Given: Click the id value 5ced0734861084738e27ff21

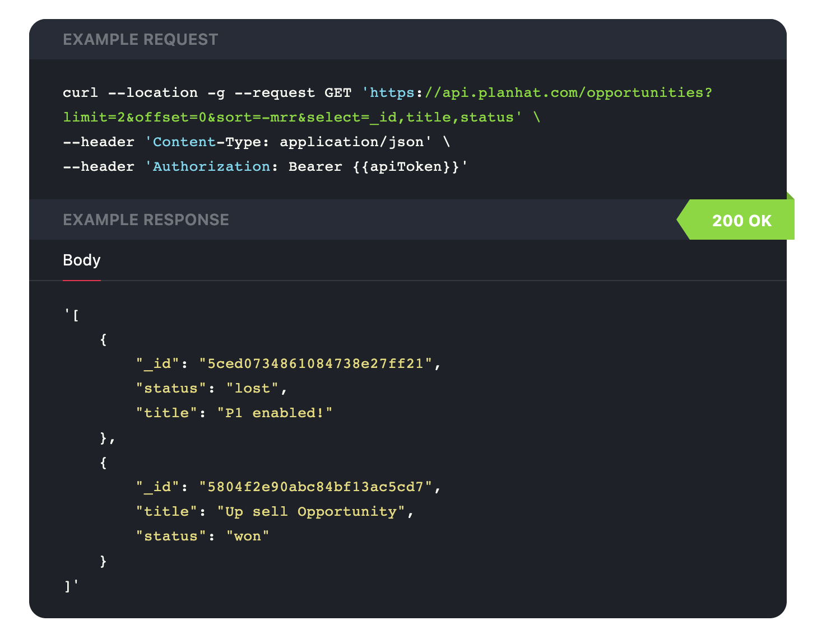Looking at the screenshot, I should [x=315, y=364].
